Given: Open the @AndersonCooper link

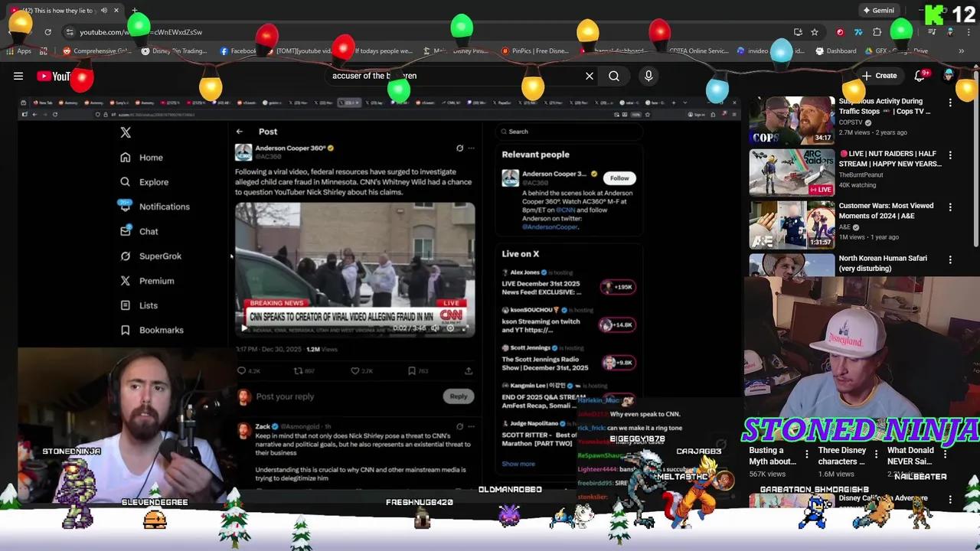Looking at the screenshot, I should (550, 227).
